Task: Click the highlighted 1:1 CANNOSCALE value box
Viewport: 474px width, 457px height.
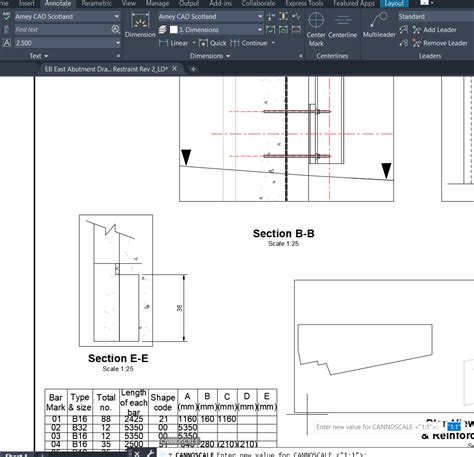Action: pos(453,427)
